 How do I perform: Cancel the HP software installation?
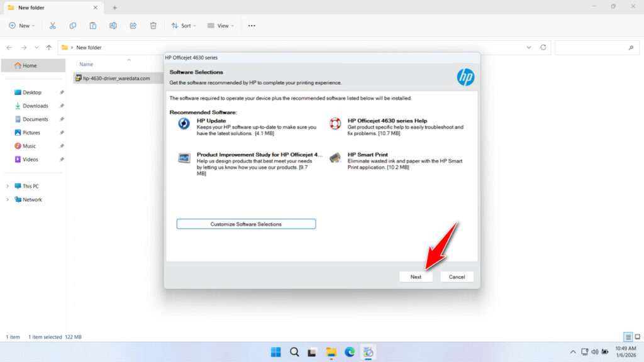pos(457,277)
